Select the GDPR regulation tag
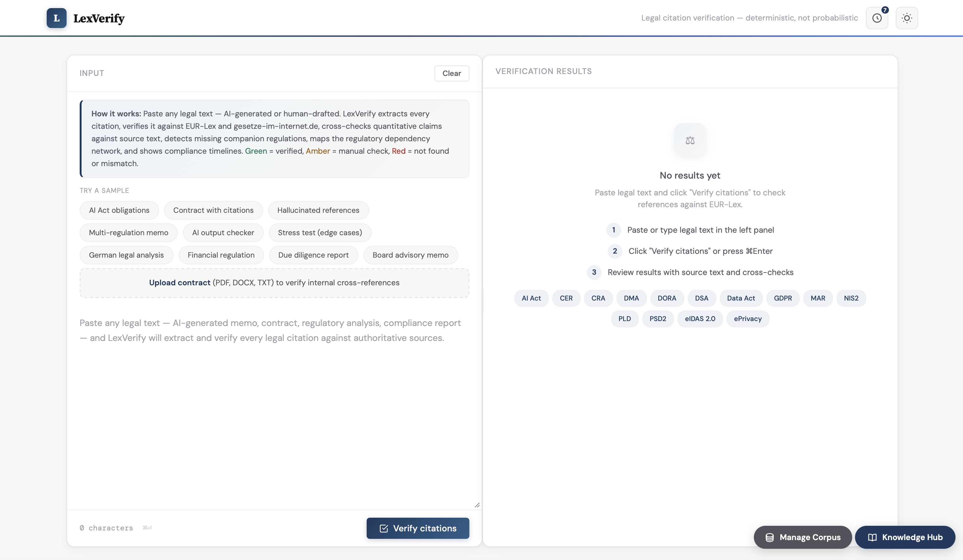Viewport: 963px width, 560px height. (x=782, y=298)
